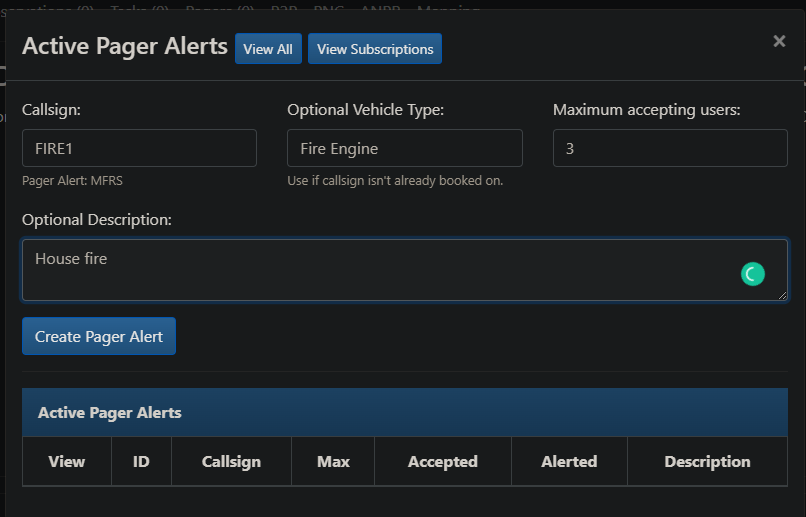Click into the House fire description textarea
806x517 pixels.
pyautogui.click(x=380, y=269)
